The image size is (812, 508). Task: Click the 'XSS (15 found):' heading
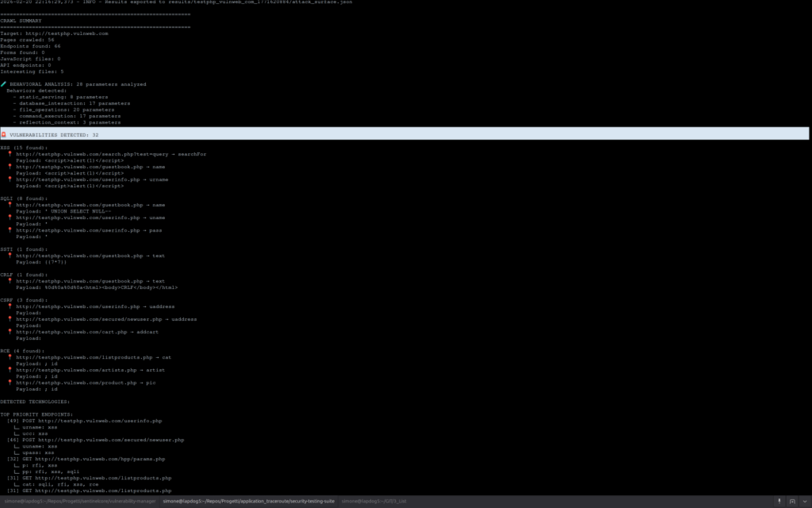24,148
